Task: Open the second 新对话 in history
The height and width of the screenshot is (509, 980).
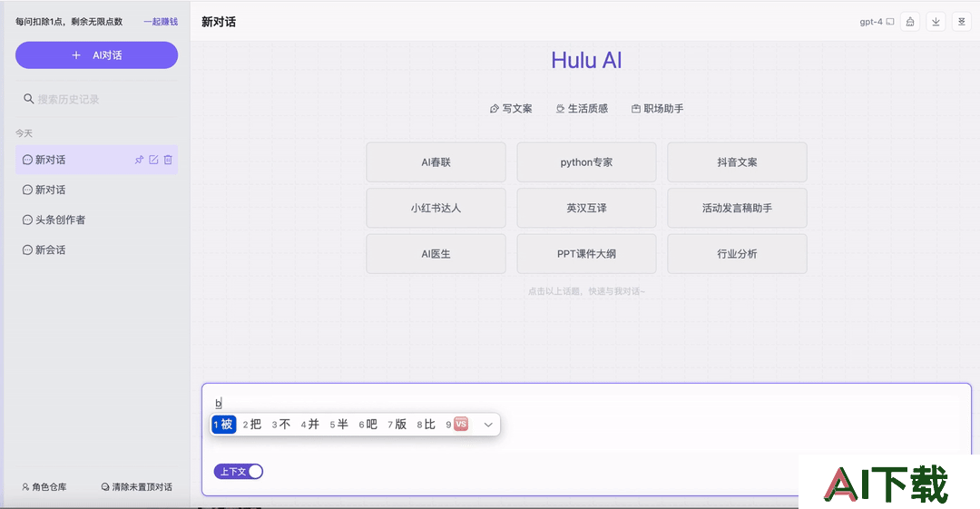Action: point(96,191)
